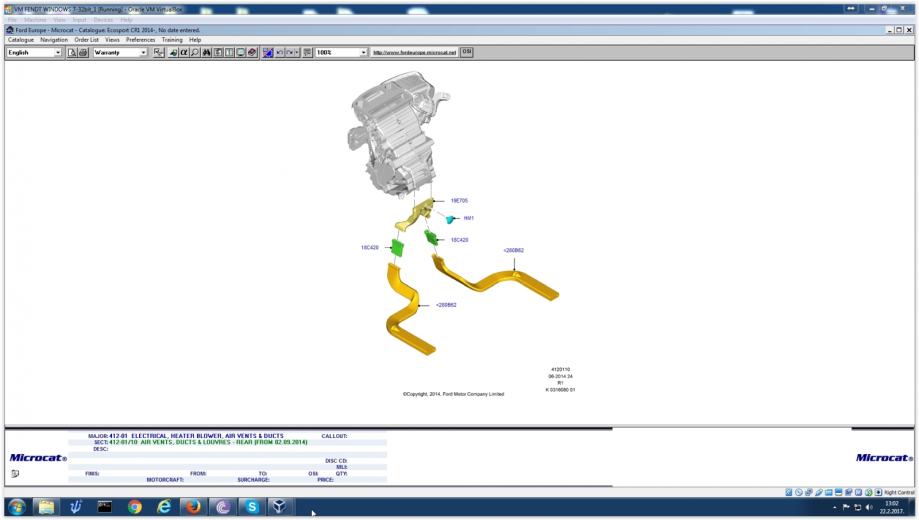The height and width of the screenshot is (520, 919).
Task: Click the cyan HM1 fastener part
Action: coord(450,219)
